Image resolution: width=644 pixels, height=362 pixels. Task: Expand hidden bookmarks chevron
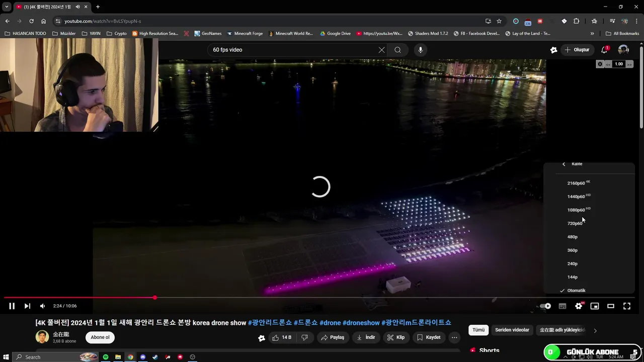pyautogui.click(x=592, y=34)
